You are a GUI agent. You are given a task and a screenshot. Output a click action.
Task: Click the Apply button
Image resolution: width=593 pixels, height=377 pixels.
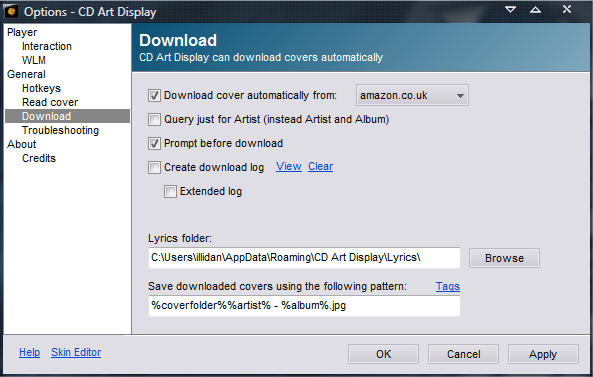543,354
